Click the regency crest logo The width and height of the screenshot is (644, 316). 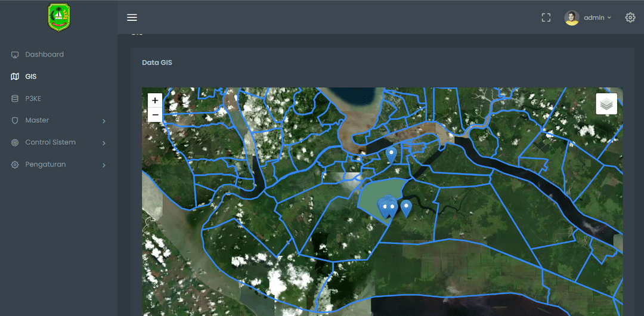58,17
